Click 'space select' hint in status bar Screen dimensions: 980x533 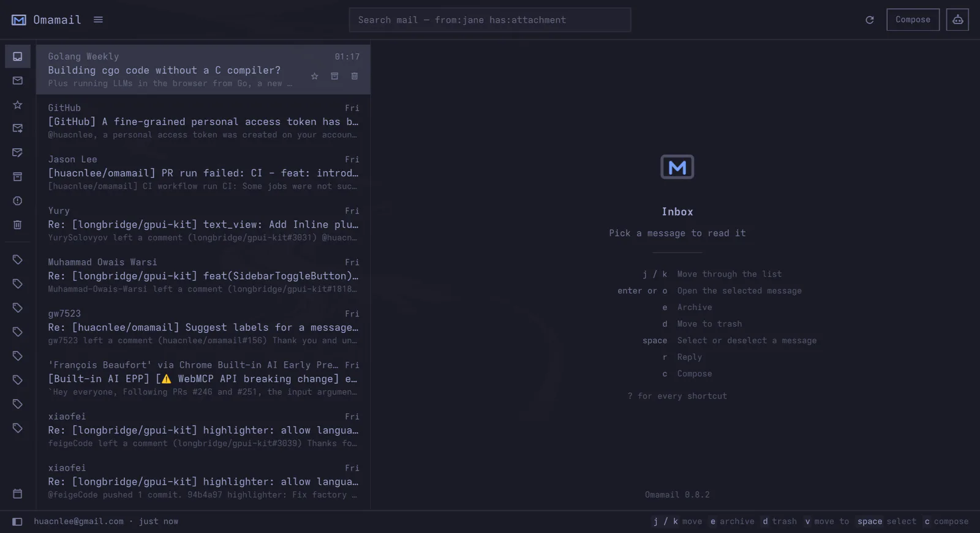pyautogui.click(x=886, y=521)
